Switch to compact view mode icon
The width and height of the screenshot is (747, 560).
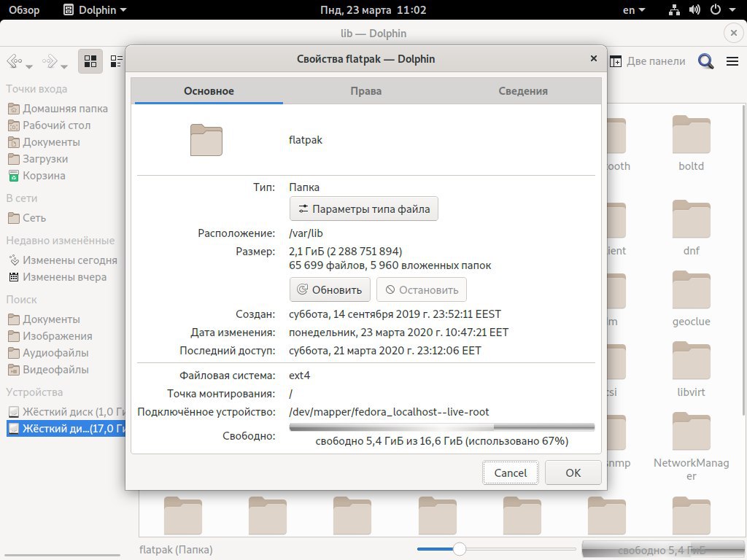(116, 61)
